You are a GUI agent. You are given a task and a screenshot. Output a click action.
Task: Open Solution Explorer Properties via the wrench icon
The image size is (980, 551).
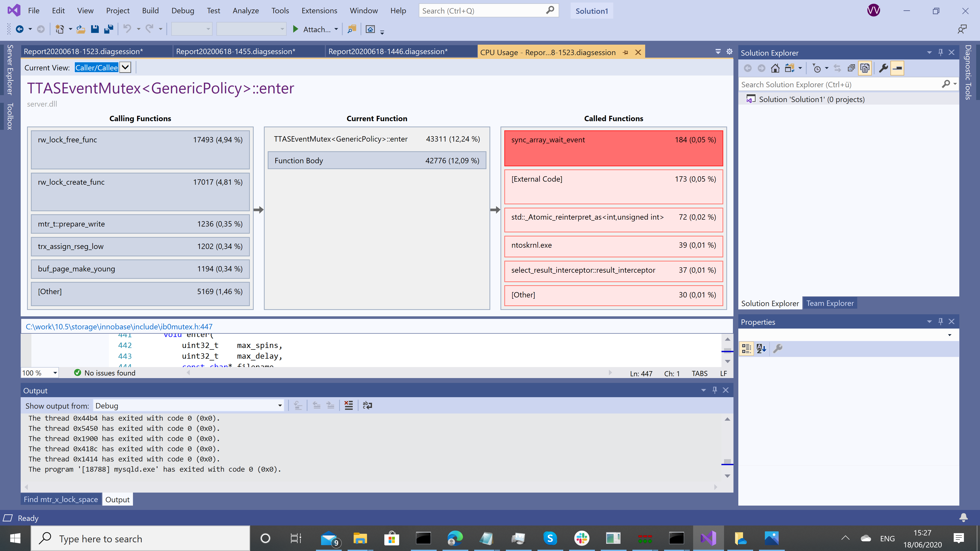tap(883, 68)
